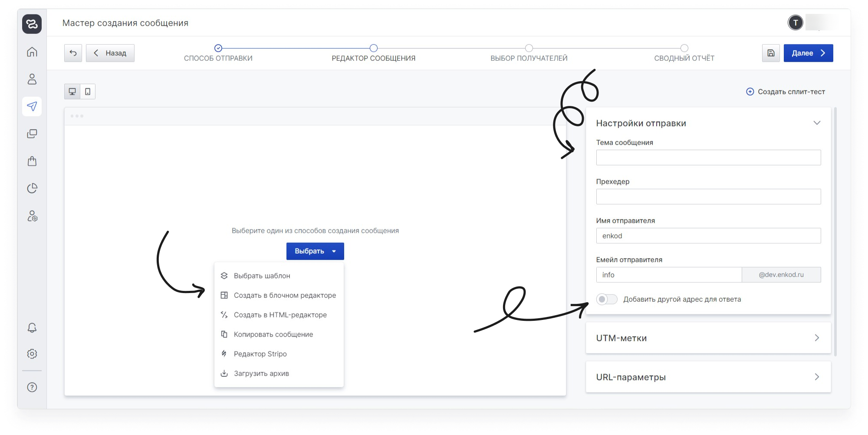Select Выбрать шаблон menu item
Screen dimensions: 868x435
point(279,276)
